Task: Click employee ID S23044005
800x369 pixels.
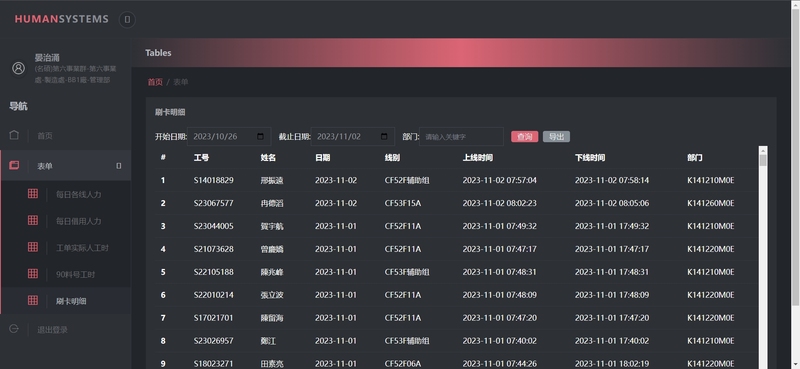Action: (214, 226)
